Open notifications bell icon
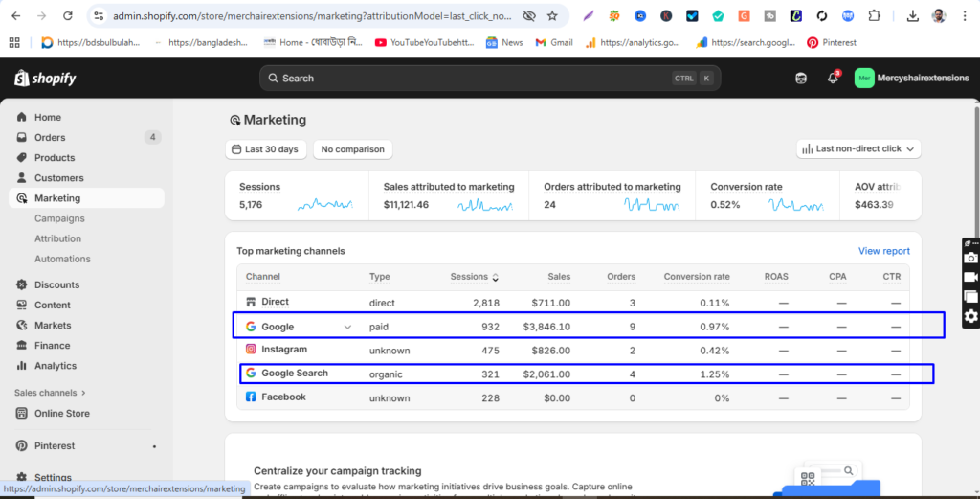 (x=833, y=79)
